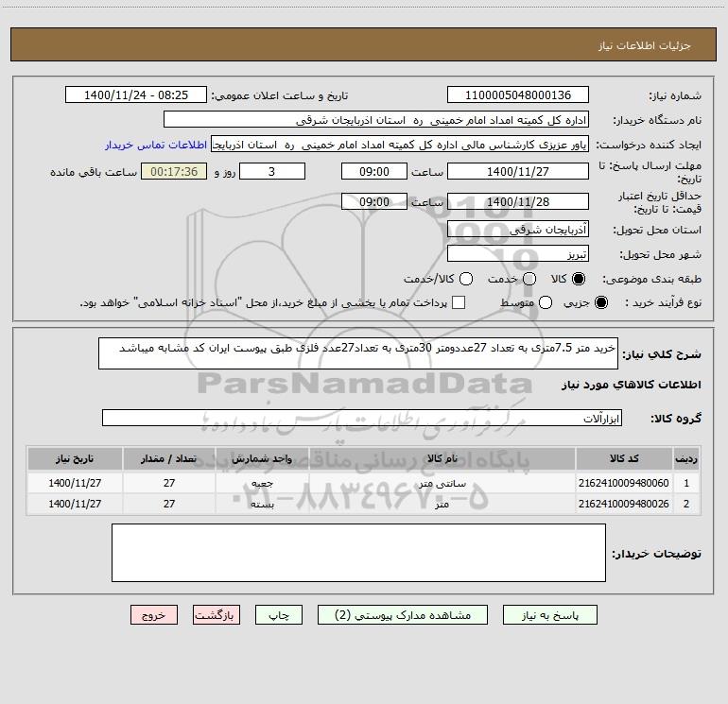Click the اطلاعات کالاهای مورد نیاز heading

[631, 385]
